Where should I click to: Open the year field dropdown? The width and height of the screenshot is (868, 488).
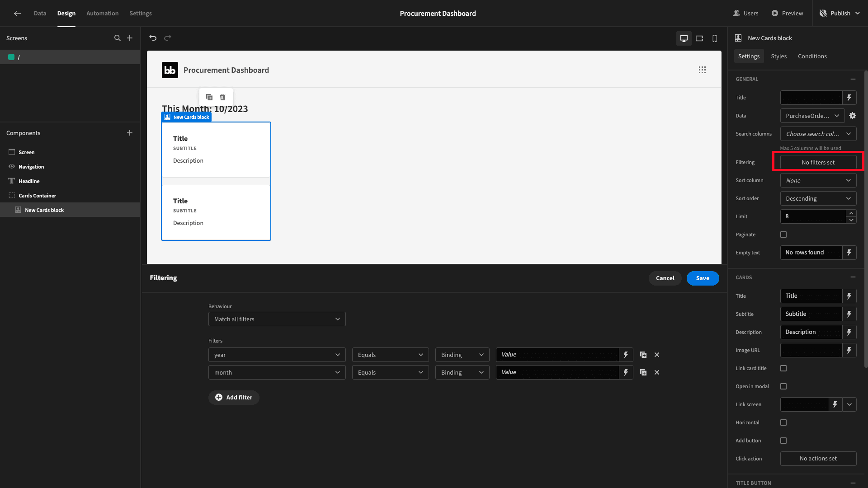(x=277, y=355)
